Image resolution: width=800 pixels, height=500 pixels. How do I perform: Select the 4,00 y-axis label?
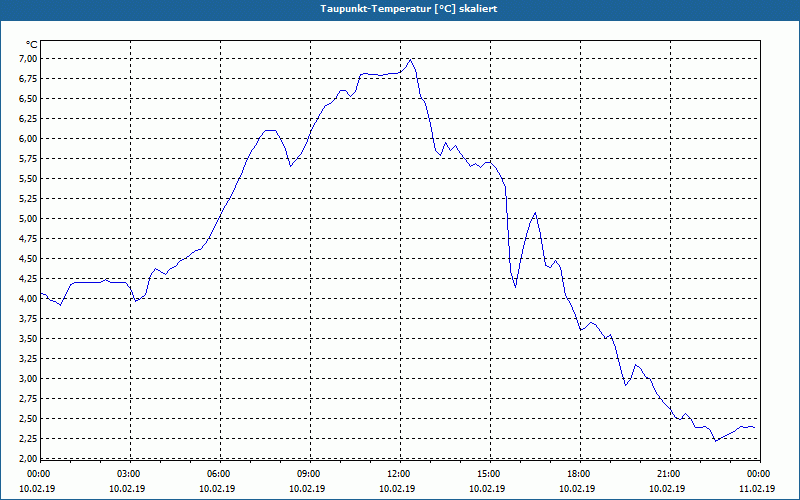(29, 298)
